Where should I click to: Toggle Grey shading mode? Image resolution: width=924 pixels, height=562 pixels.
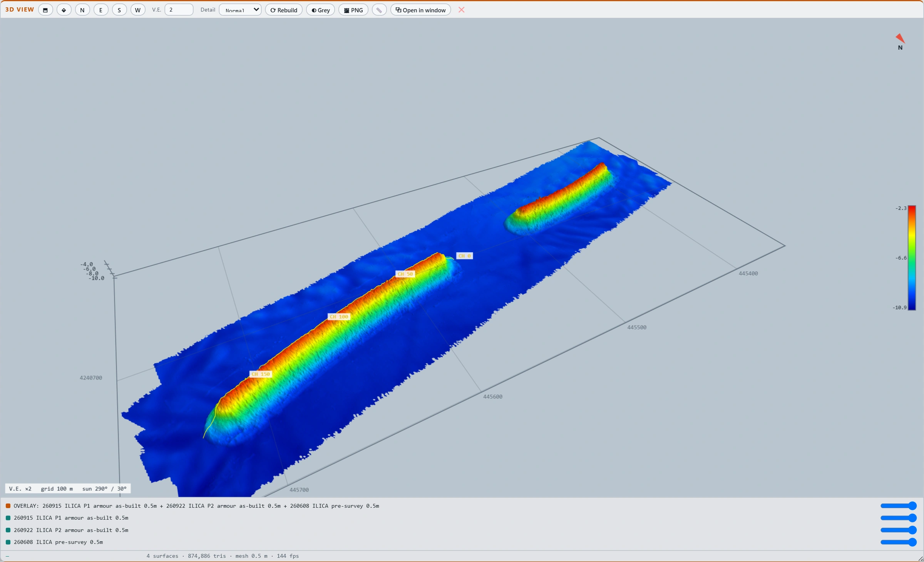[x=321, y=10]
